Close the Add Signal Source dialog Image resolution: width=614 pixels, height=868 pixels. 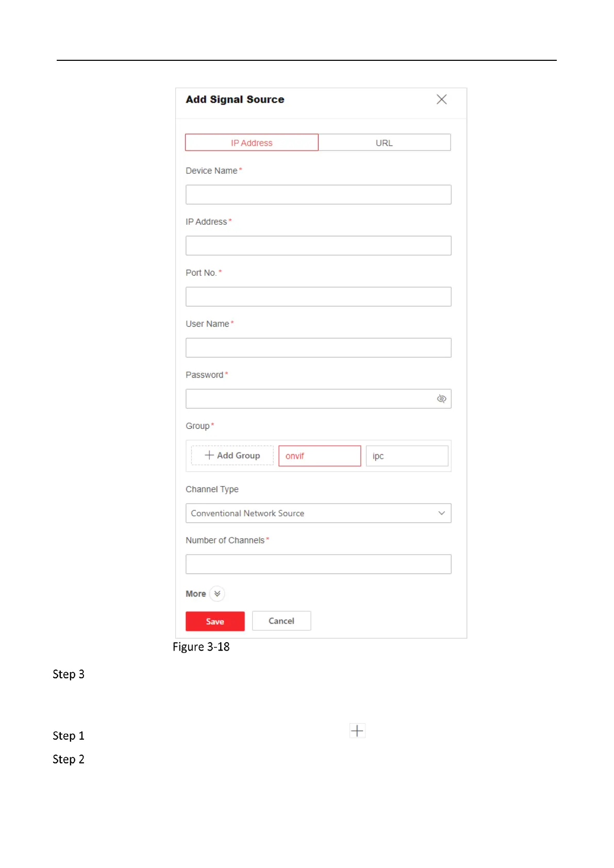pyautogui.click(x=441, y=99)
